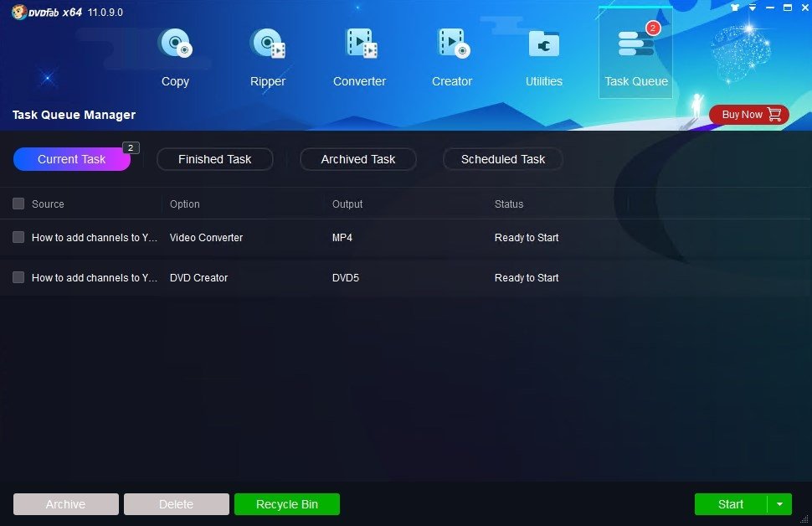Viewport: 812px width, 526px height.
Task: Open the Recycle Bin
Action: click(287, 504)
